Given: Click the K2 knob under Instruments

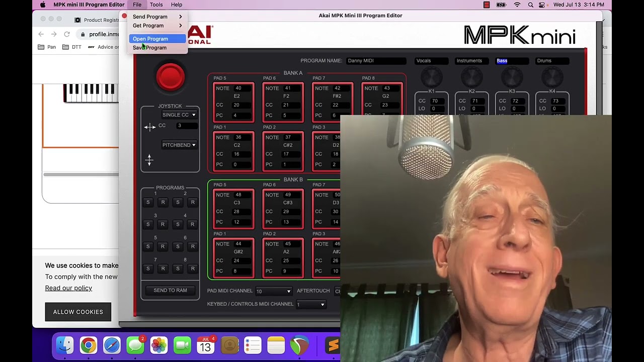Looking at the screenshot, I should 471,77.
